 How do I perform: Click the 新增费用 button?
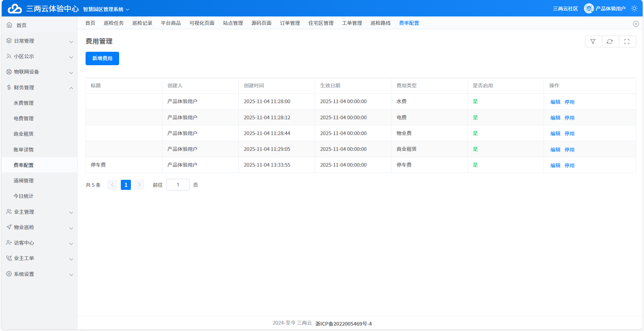[102, 58]
